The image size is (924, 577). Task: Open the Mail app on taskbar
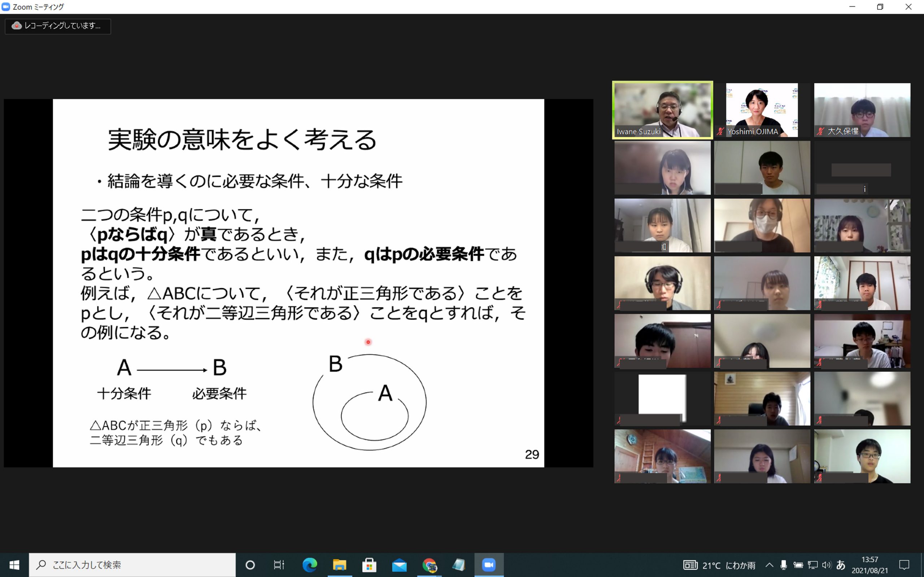[x=400, y=565]
